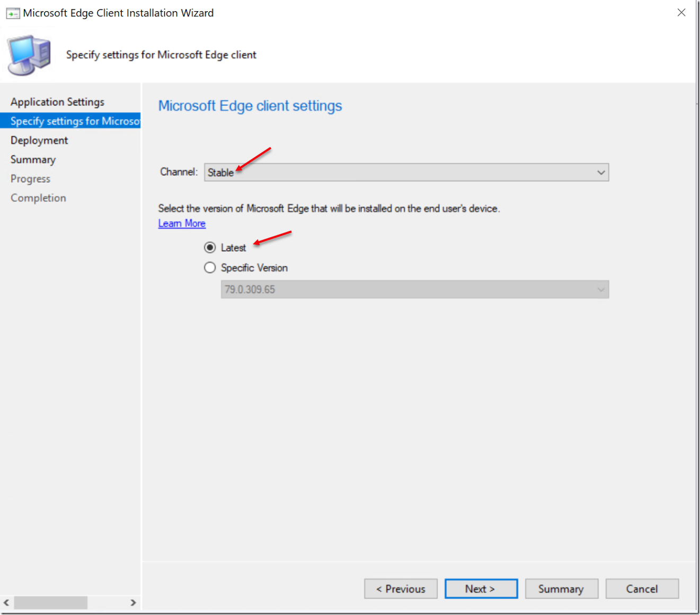The height and width of the screenshot is (615, 700).
Task: Click the Next button to continue
Action: click(481, 589)
